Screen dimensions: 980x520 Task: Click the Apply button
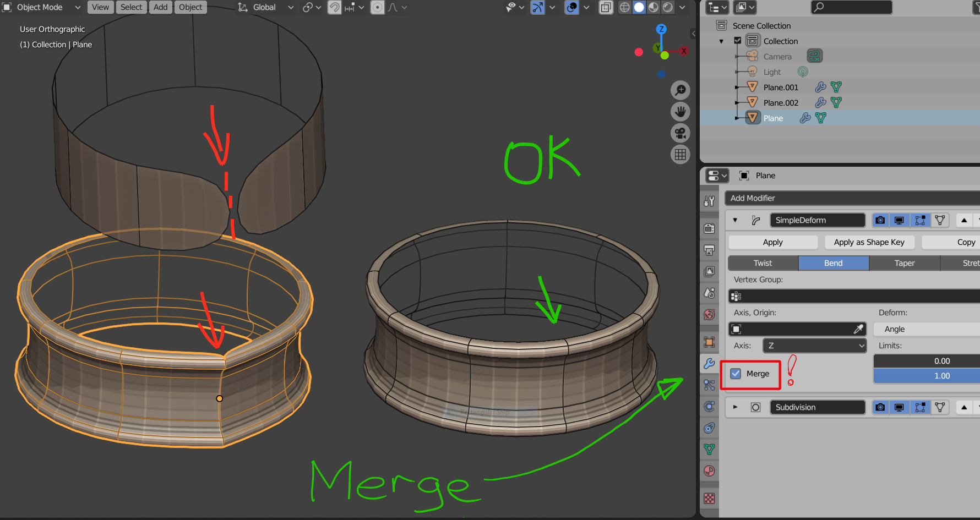tap(773, 242)
